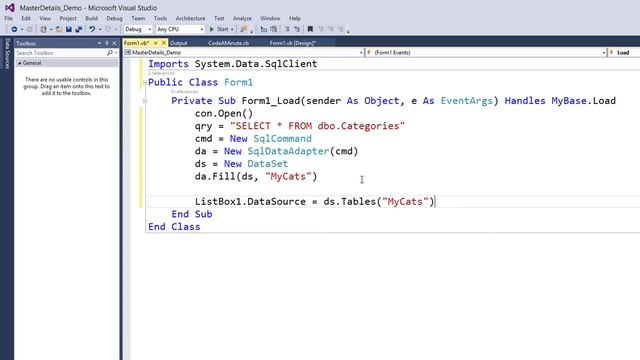The image size is (640, 360).
Task: Open the Help menu
Action: point(295,18)
